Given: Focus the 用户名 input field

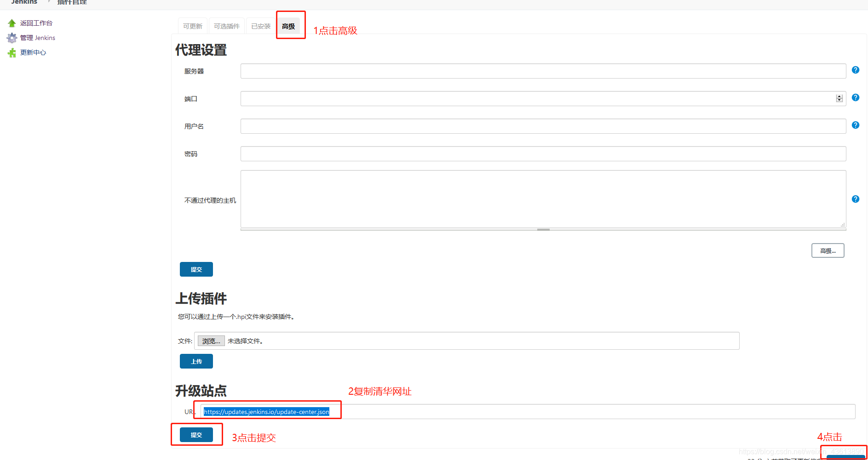Looking at the screenshot, I should [x=543, y=126].
